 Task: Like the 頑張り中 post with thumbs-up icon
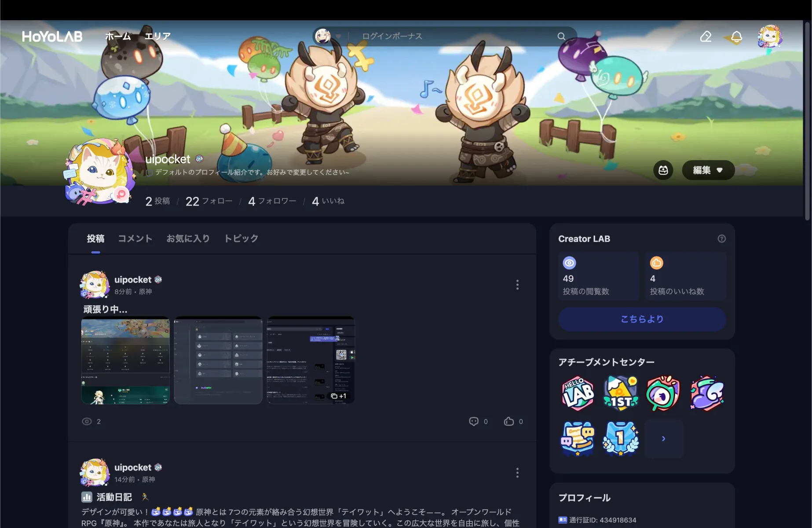tap(509, 421)
